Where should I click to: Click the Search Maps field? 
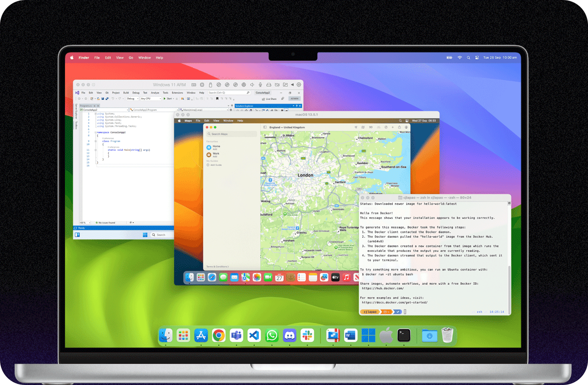pyautogui.click(x=231, y=134)
